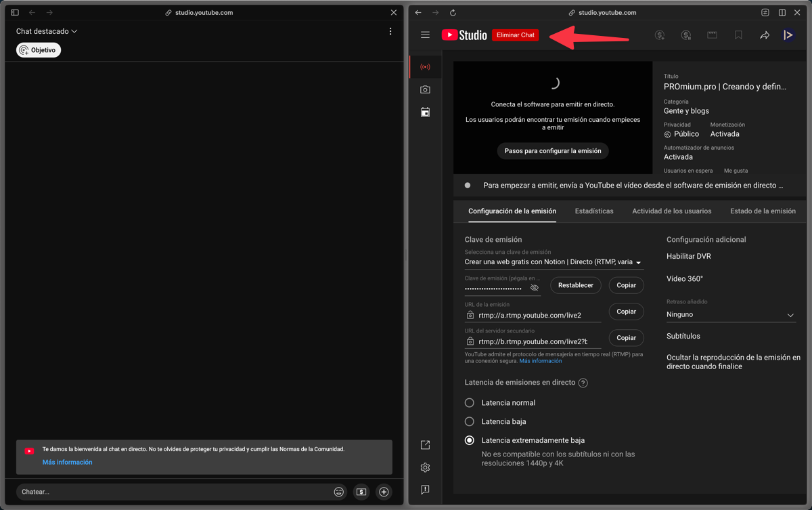
Task: Click the dollar-pause ad break icon
Action: (685, 35)
